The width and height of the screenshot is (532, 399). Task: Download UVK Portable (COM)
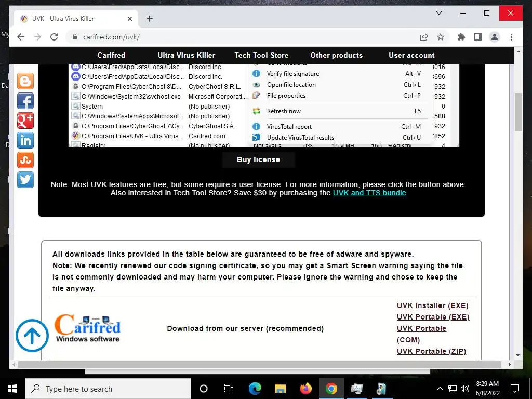coord(421,334)
